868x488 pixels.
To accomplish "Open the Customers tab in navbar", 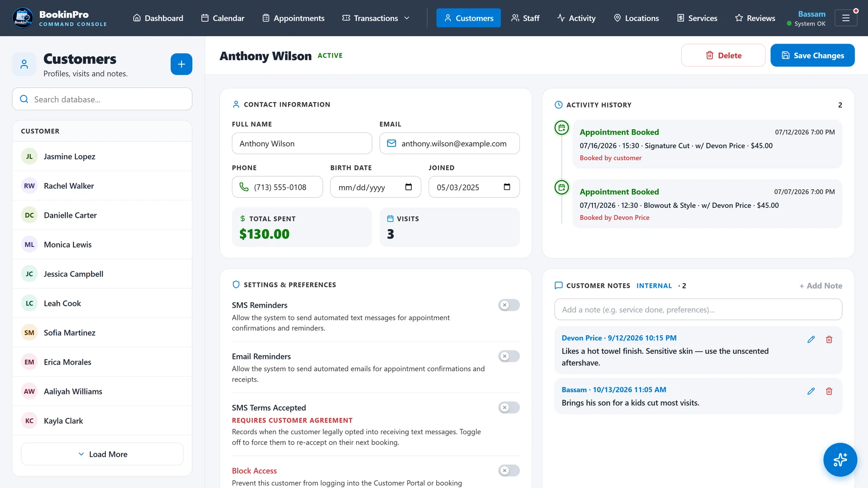I will tap(468, 18).
